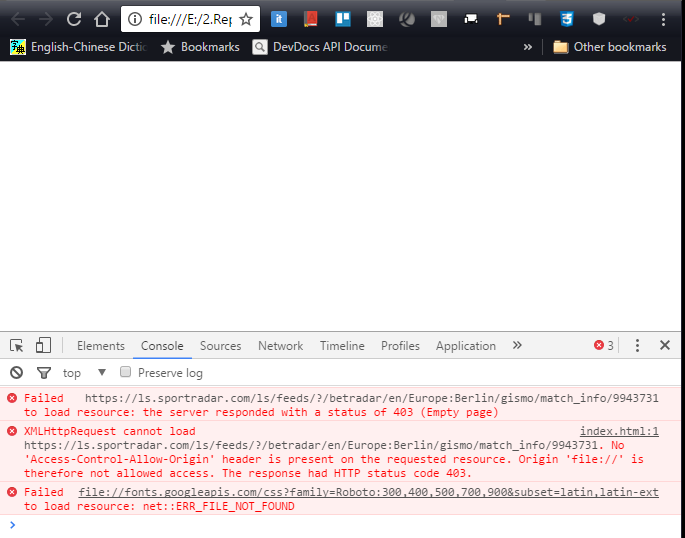Bookmark this page with the star icon
Image resolution: width=685 pixels, height=538 pixels.
[x=246, y=19]
